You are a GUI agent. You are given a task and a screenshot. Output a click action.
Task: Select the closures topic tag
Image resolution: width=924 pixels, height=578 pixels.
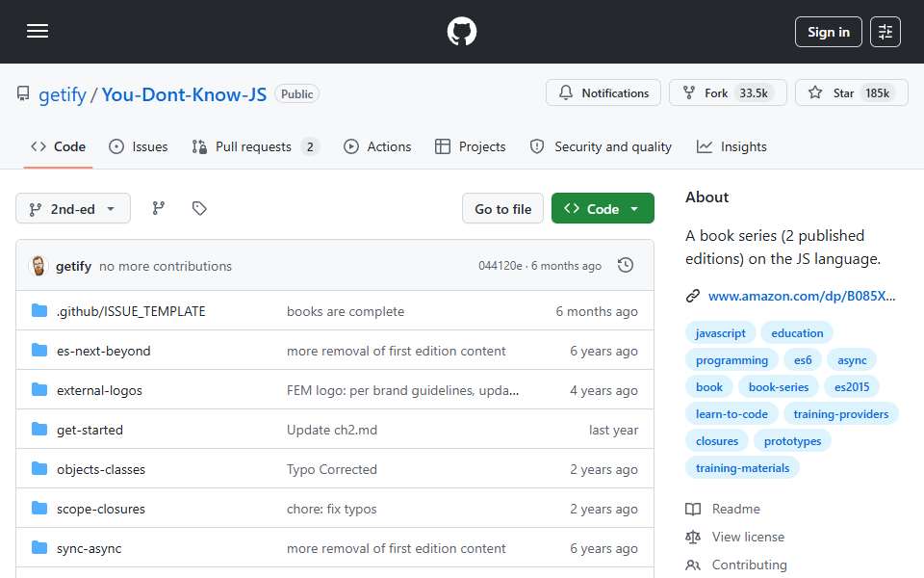(716, 442)
